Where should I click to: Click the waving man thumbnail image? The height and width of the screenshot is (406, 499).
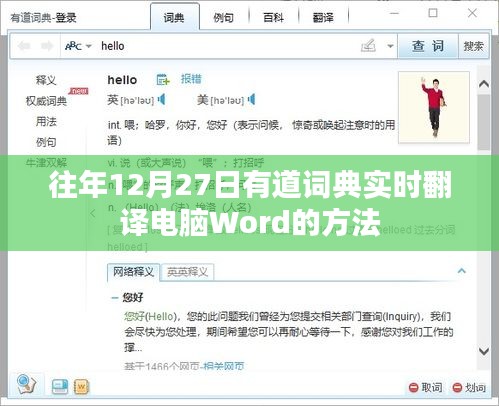click(434, 107)
